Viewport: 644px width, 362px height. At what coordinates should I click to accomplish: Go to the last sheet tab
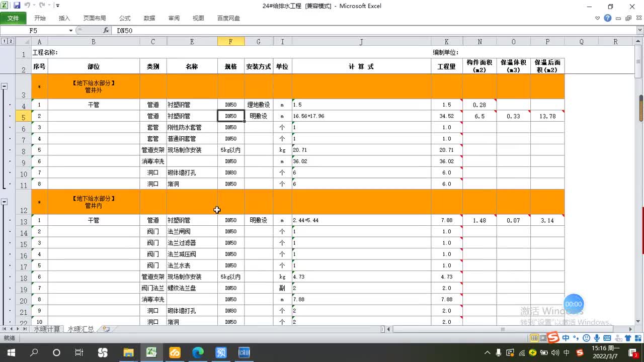pos(25,329)
